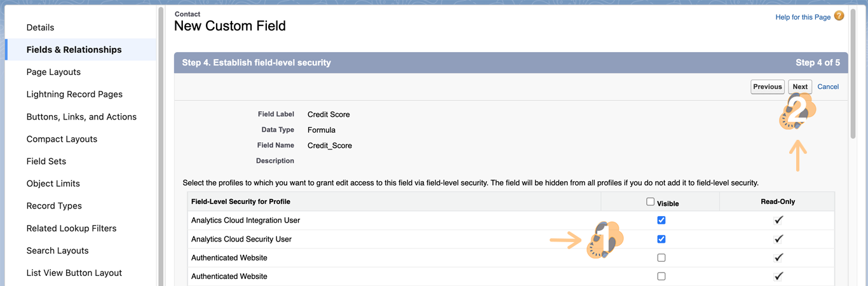Enable Visible for first Authenticated Website profile

coord(661,258)
